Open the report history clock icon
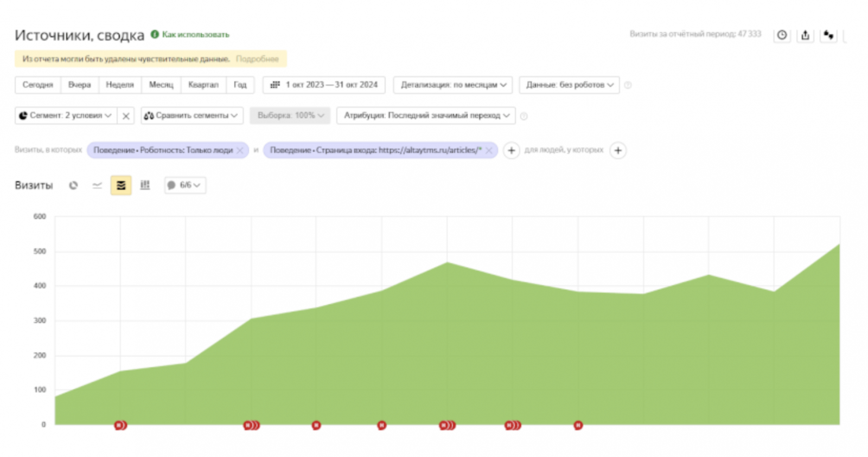Image resolution: width=868 pixels, height=457 pixels. [782, 35]
